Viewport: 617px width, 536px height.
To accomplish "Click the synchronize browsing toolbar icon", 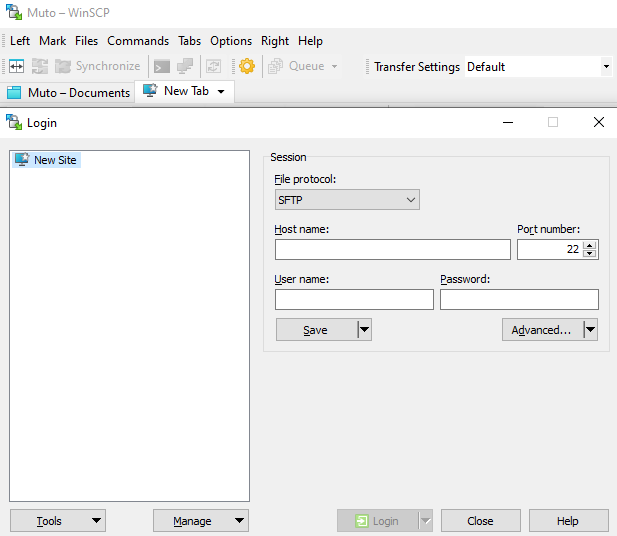I will tap(40, 66).
